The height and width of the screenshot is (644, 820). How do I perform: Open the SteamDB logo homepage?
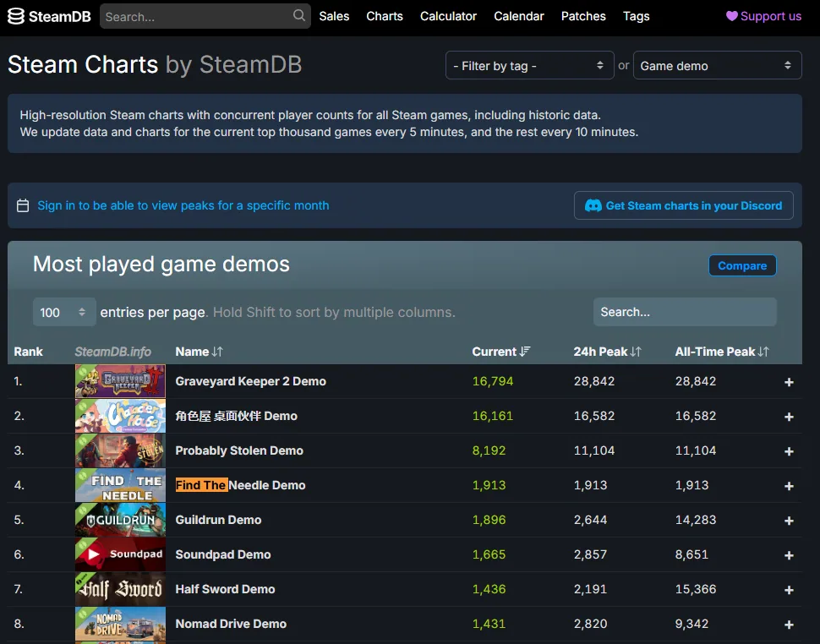(49, 16)
